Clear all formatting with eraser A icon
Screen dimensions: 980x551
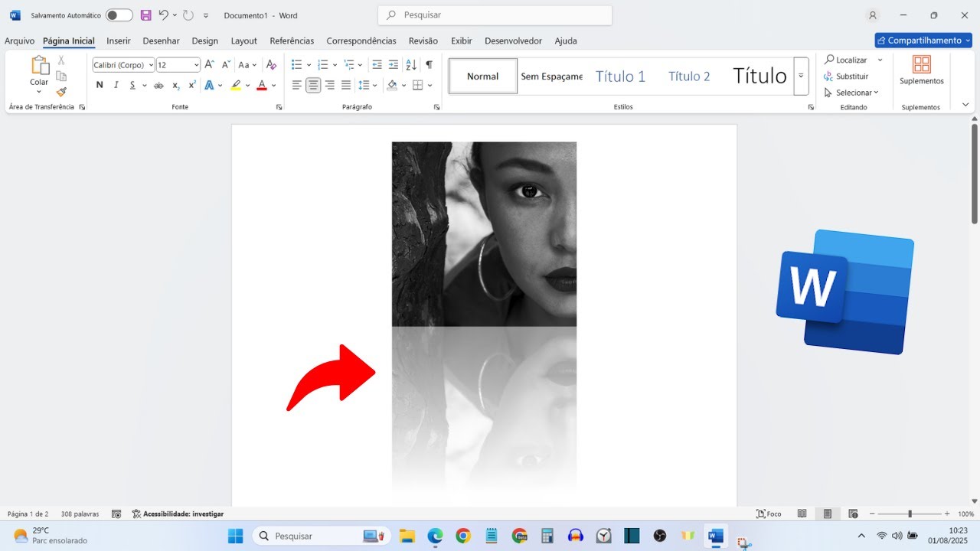[271, 65]
